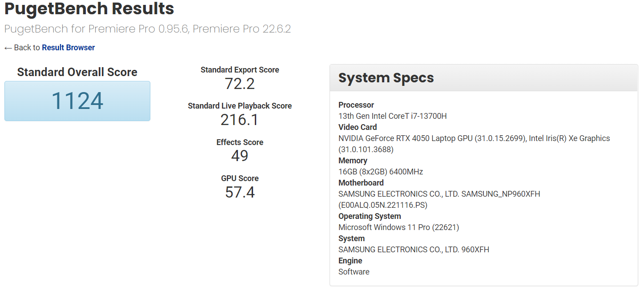Select the Intel Core i7-13700H processor text

click(x=392, y=116)
